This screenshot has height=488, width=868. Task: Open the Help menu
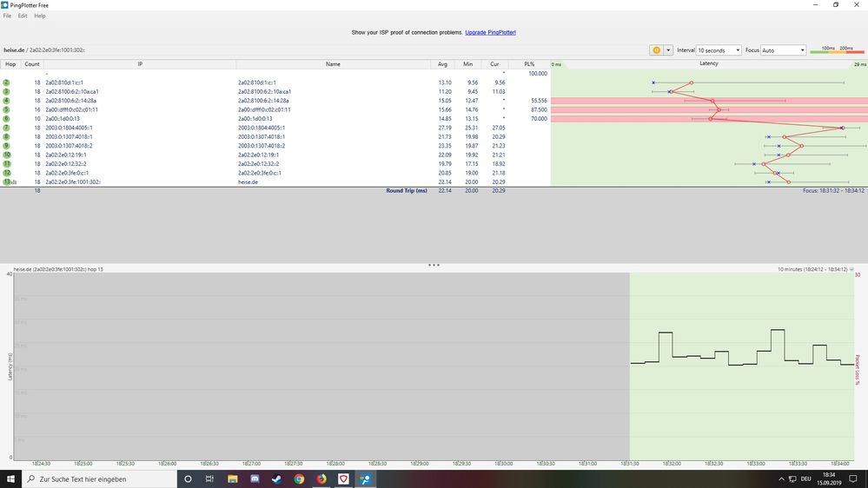[40, 16]
